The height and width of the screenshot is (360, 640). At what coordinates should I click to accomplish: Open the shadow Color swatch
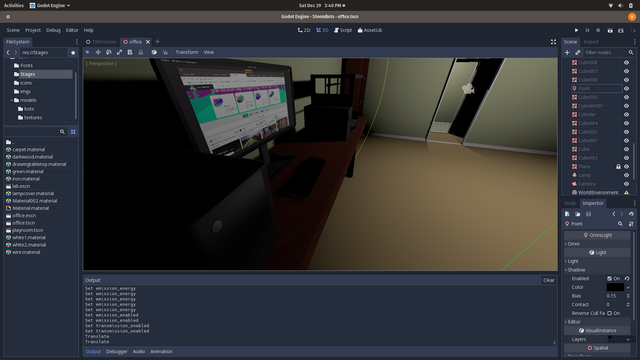(x=615, y=287)
